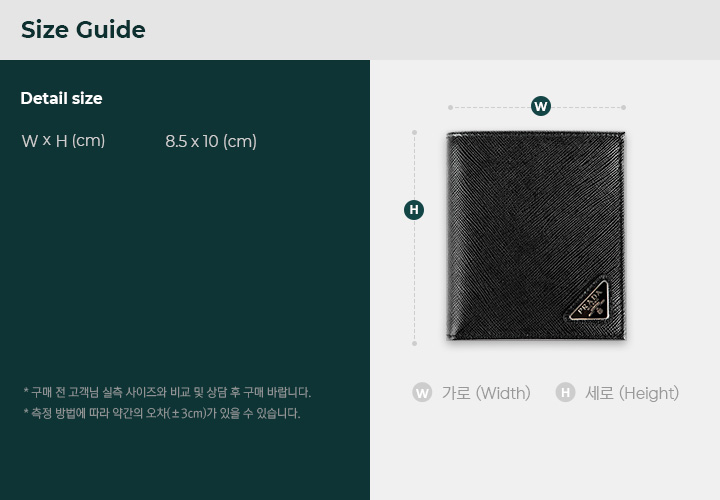Click the right end dot of the width line
720x500 pixels.
(x=623, y=107)
